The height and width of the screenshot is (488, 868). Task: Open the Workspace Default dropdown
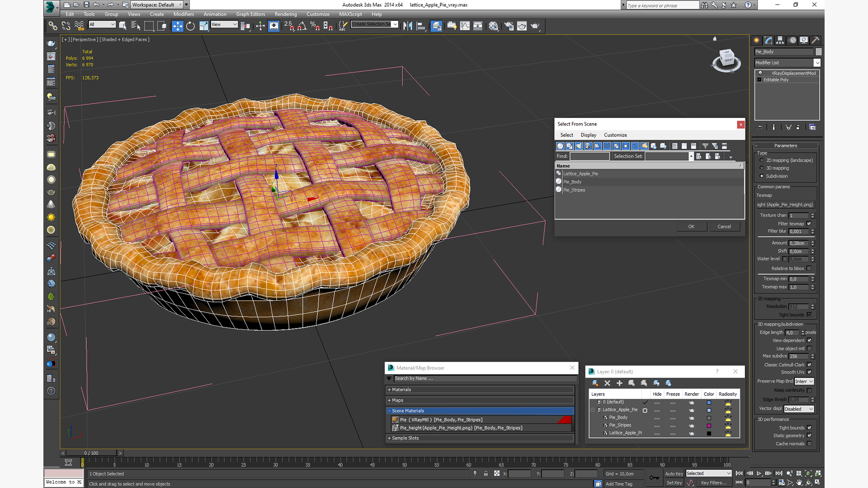156,5
